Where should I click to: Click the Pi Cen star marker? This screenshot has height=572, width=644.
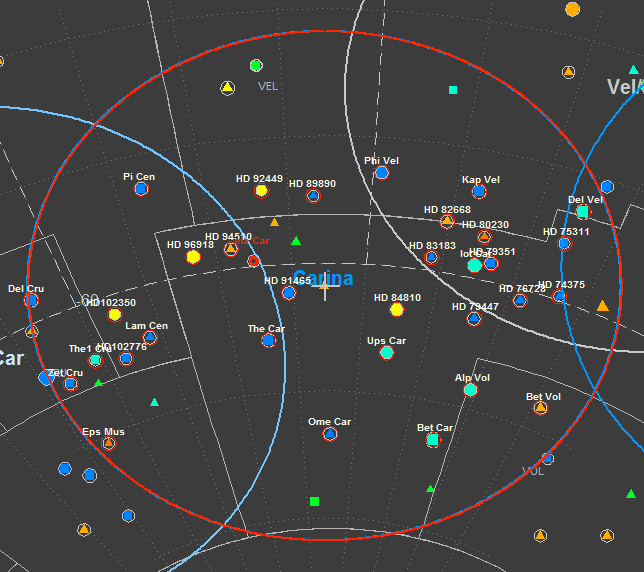click(141, 189)
